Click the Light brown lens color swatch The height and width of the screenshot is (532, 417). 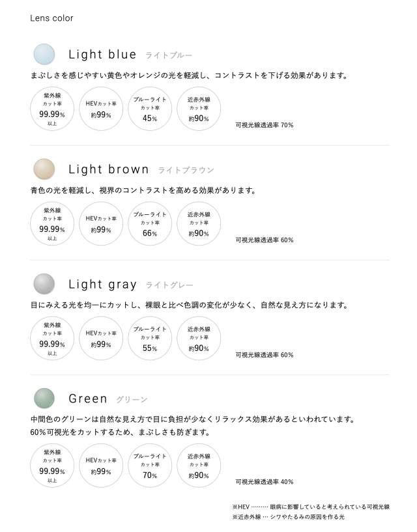[44, 169]
